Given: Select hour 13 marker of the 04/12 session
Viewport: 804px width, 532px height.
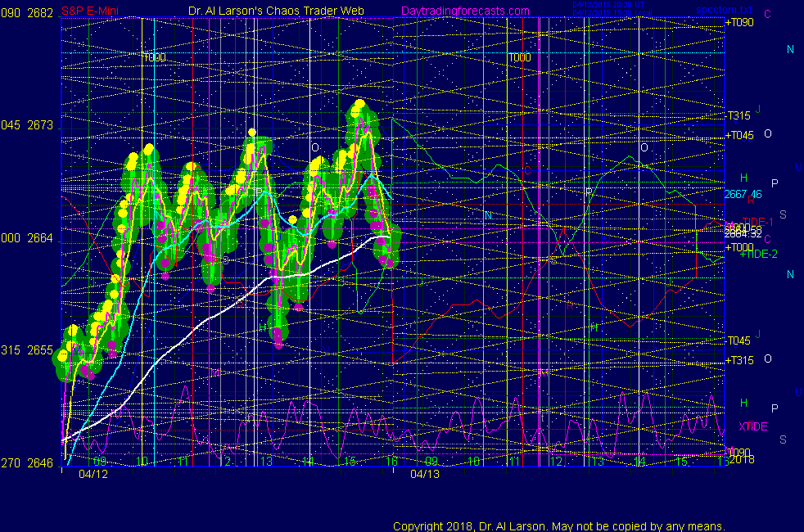Looking at the screenshot, I should 266,462.
